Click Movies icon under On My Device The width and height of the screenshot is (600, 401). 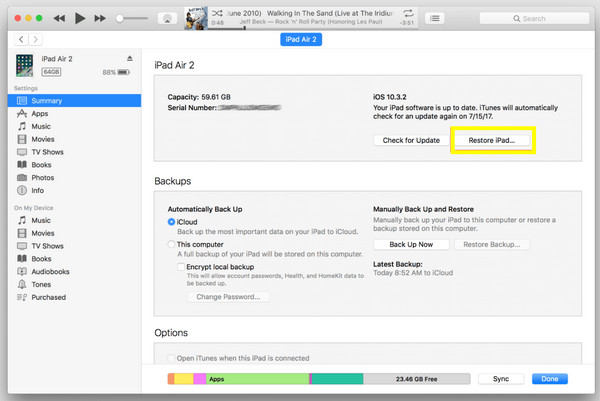click(22, 233)
